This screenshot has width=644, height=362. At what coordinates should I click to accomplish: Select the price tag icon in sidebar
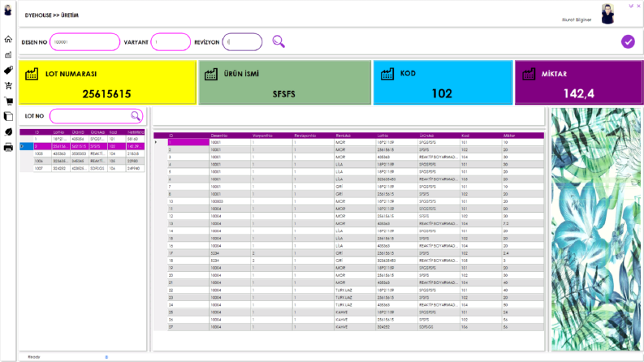point(8,70)
